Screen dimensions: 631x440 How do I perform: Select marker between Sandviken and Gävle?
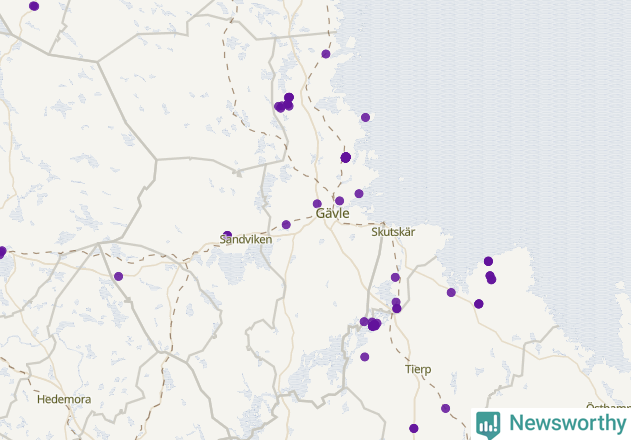pos(286,225)
